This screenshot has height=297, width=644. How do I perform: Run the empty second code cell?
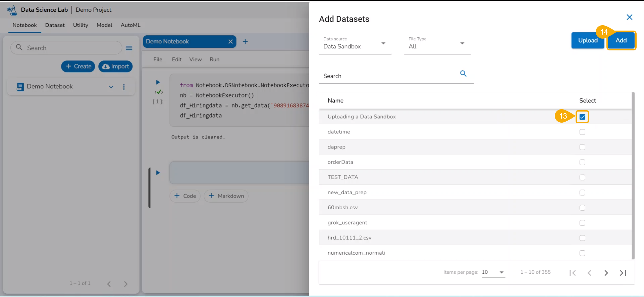[158, 173]
